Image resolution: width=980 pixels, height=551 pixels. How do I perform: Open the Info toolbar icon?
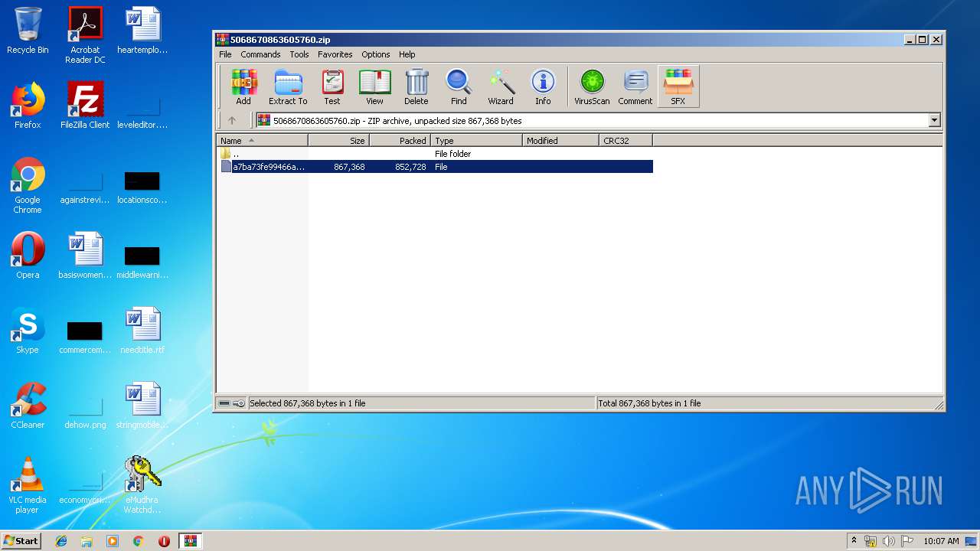[x=543, y=86]
